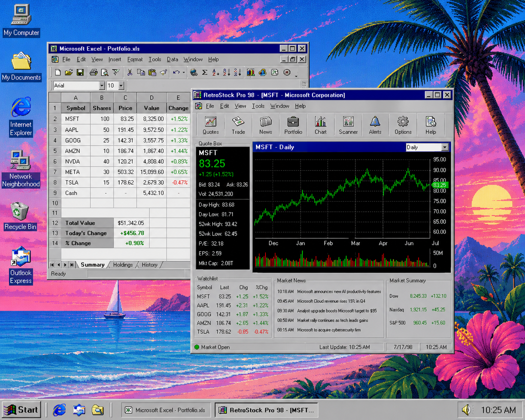The width and height of the screenshot is (525, 420).
Task: Launch the Scanner tool in RetroStock
Action: [348, 125]
